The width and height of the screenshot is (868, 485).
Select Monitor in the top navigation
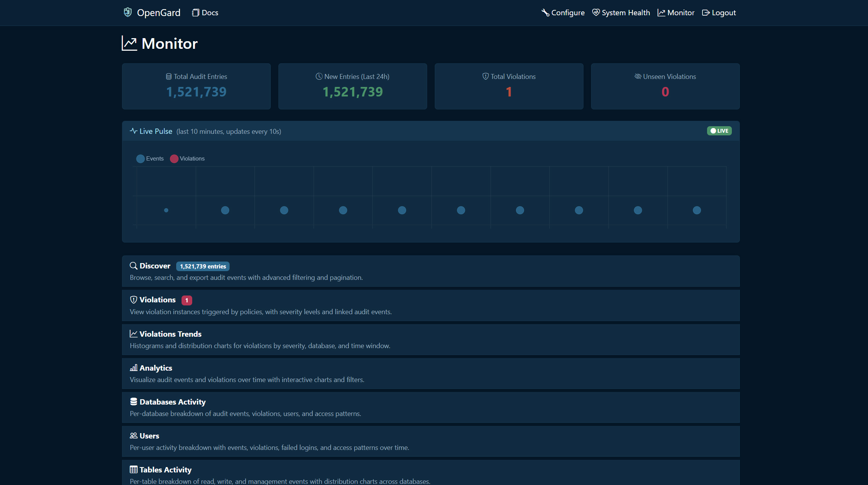(x=676, y=12)
